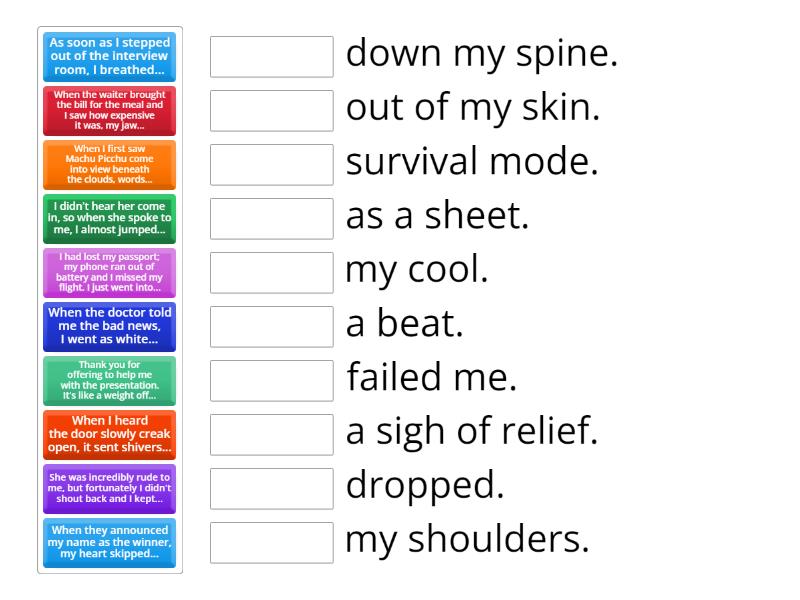This screenshot has height=600, width=800.
Task: Select the empty box beside "a beat."
Action: coord(271,327)
